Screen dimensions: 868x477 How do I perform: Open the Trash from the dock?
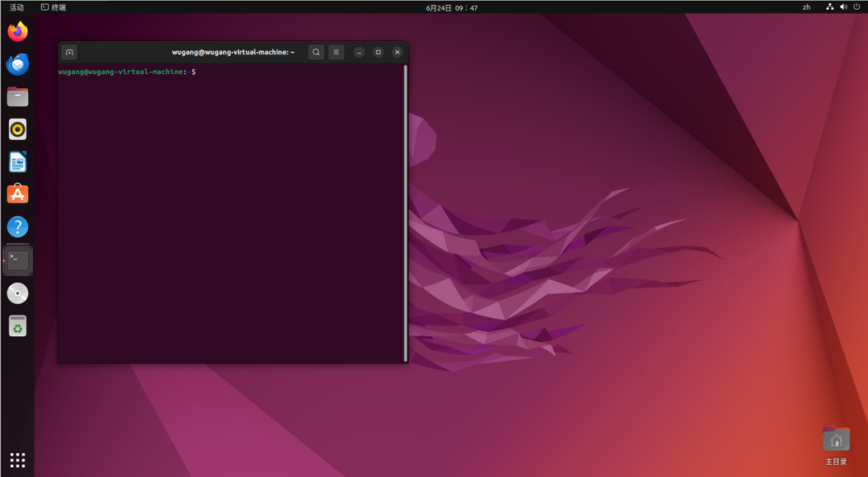pos(18,326)
